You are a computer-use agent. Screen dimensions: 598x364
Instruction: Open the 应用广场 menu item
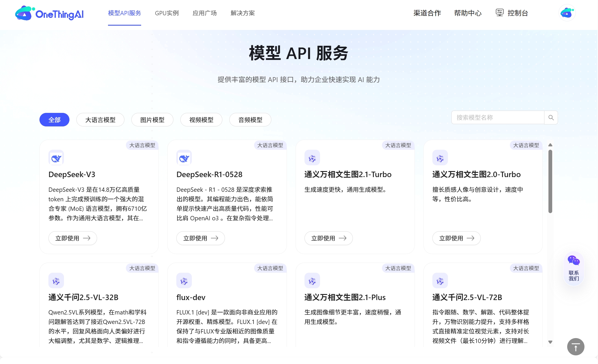[205, 13]
